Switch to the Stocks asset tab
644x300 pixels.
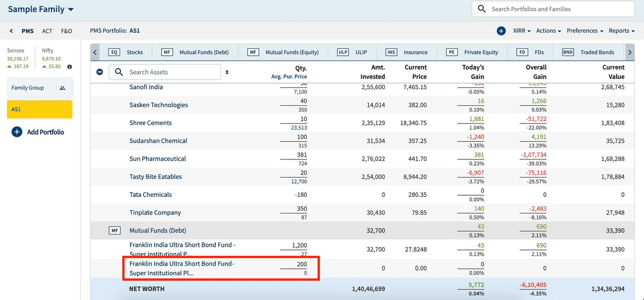click(129, 52)
